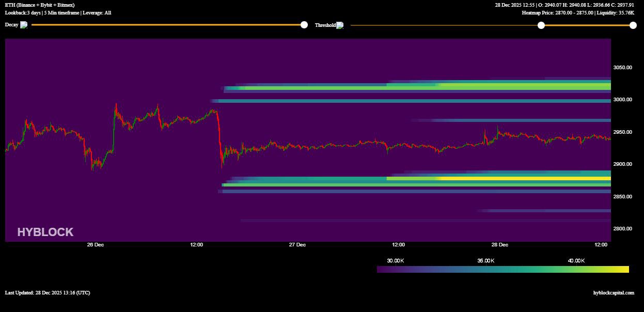Viewport: 644px width, 312px height.
Task: Click the Heatmap Price and Liquidity readout
Action: click(578, 12)
